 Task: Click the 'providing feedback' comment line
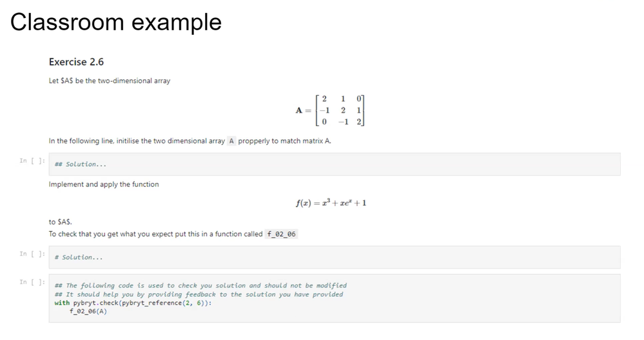(x=199, y=294)
